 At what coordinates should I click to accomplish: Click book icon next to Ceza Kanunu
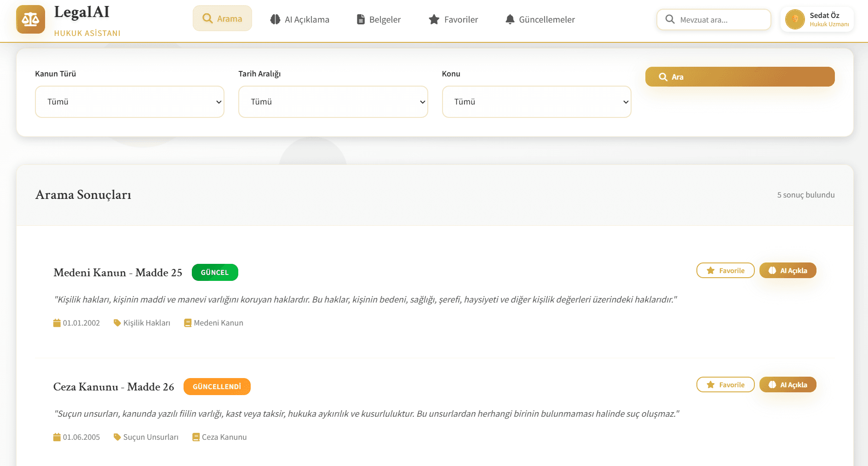[196, 437]
